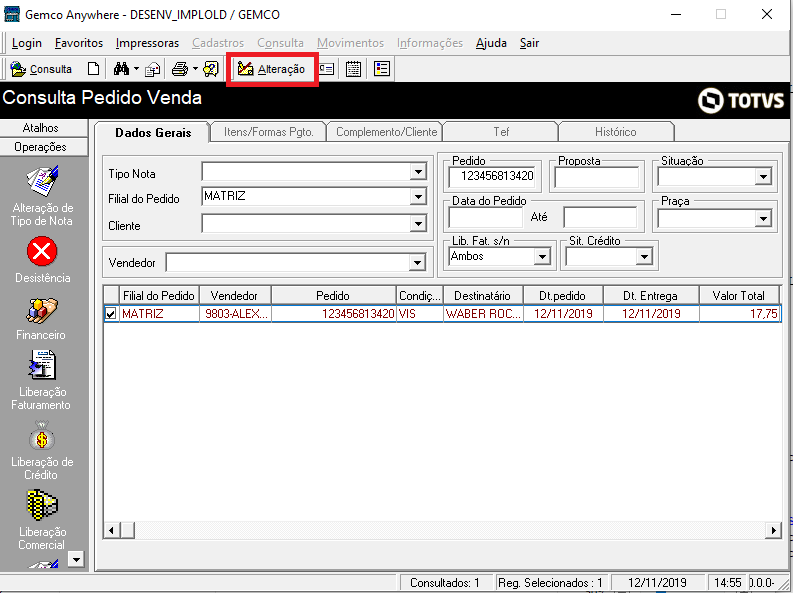
Task: Open the Financeiro operation
Action: click(x=41, y=318)
